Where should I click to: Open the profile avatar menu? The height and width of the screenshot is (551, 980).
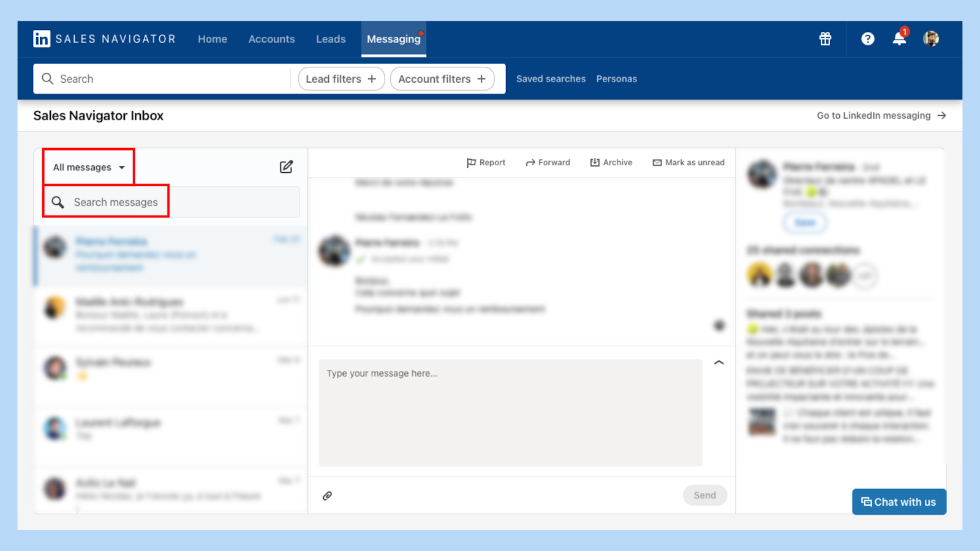(931, 39)
